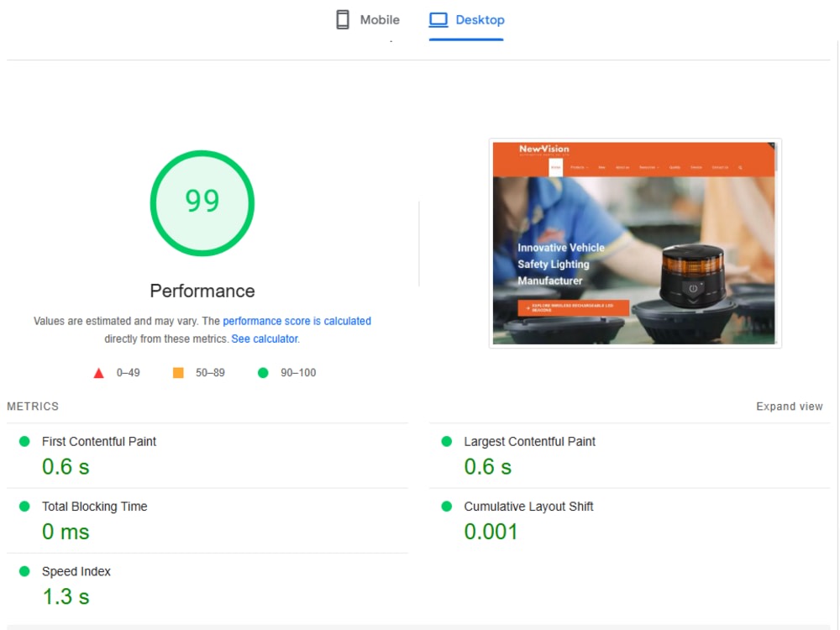Click the 'Largest Contentful Paint' metric label

529,442
